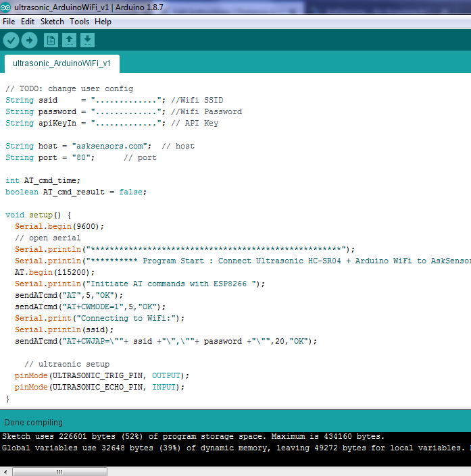Click the 'Serial.begin(9600);' line
This screenshot has width=471, height=476.
pyautogui.click(x=59, y=226)
